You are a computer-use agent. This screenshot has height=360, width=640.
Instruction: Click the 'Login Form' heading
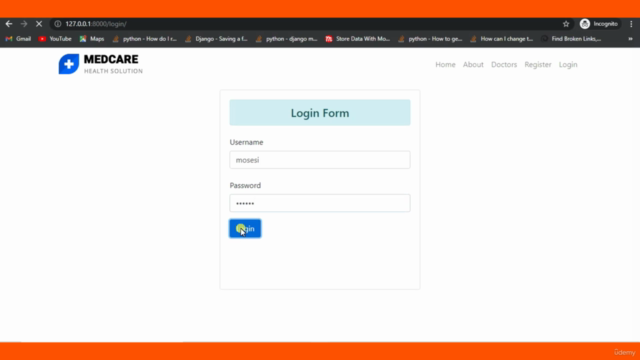320,113
